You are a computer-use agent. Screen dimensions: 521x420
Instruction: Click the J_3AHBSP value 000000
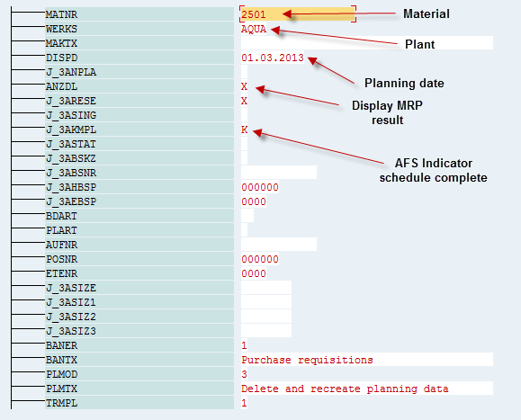[260, 187]
